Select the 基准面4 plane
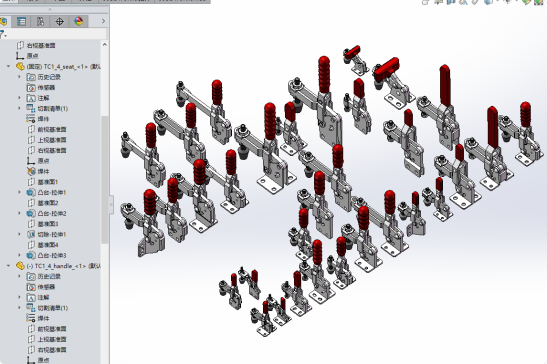Image resolution: width=547 pixels, height=364 pixels. coord(48,245)
